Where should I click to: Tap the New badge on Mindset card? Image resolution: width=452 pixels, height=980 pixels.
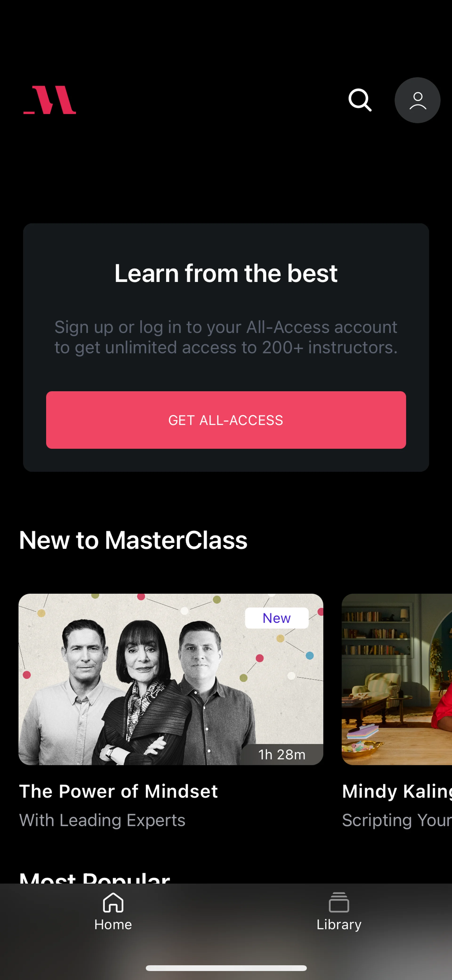click(277, 618)
